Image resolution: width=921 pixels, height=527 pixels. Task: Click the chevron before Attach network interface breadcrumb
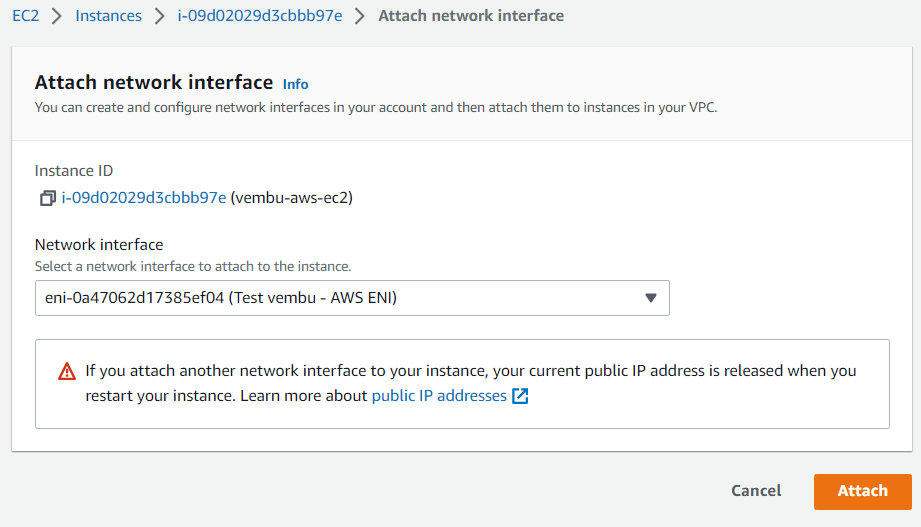[359, 16]
